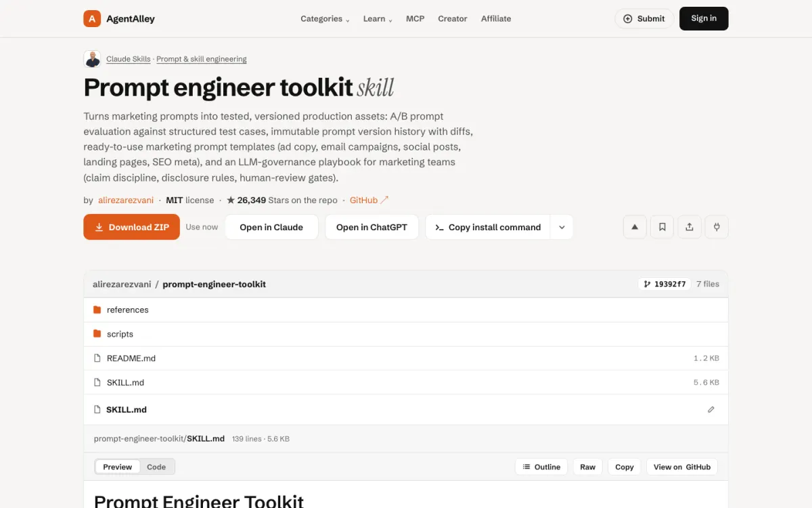Copy the file contents

pos(625,467)
